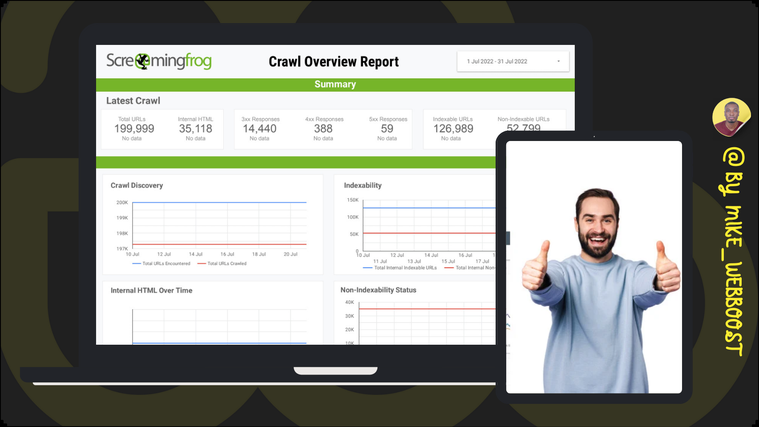
Task: Click the Indexability chart title
Action: coord(363,185)
